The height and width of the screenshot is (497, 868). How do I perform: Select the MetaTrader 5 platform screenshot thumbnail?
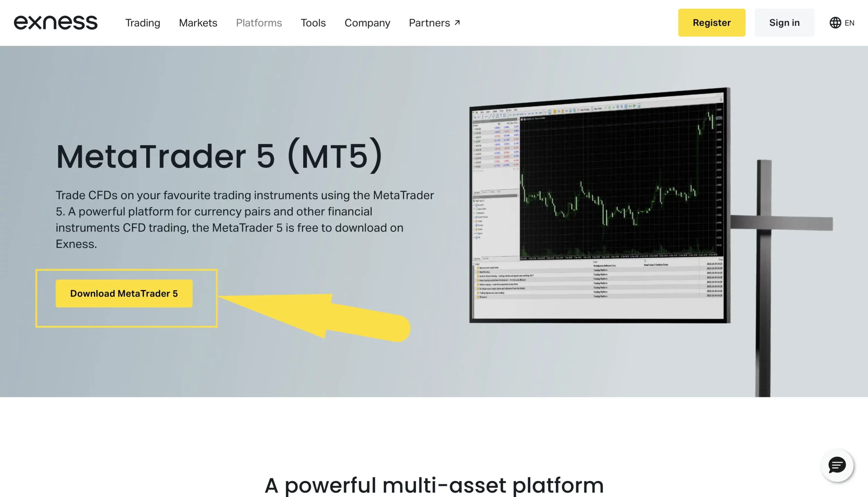click(x=598, y=210)
